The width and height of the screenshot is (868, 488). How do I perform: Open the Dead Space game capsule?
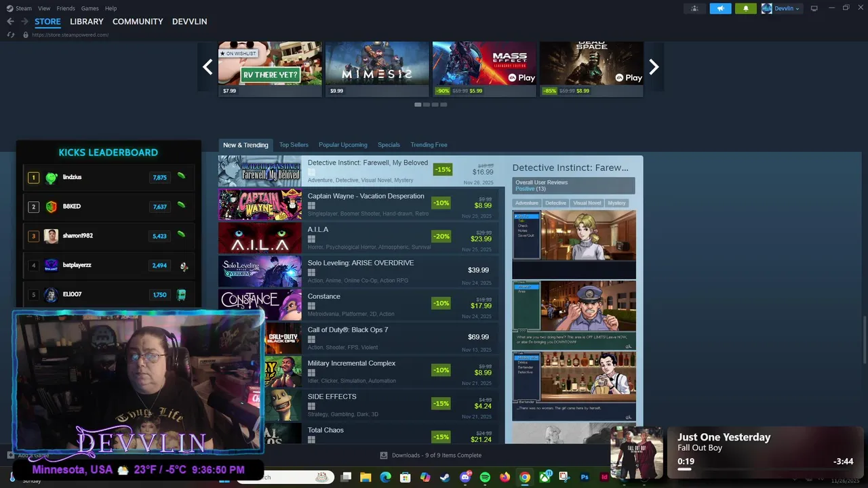point(592,68)
